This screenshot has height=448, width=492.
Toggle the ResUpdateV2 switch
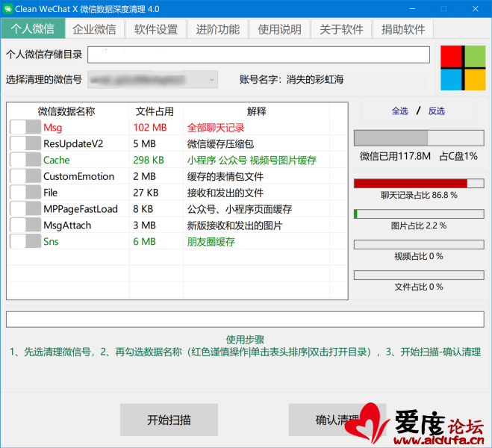tap(25, 143)
